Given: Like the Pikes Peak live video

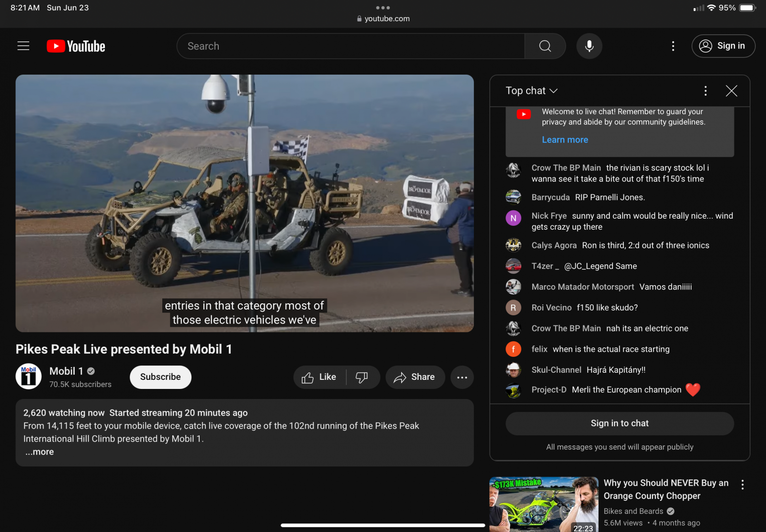Looking at the screenshot, I should tap(319, 377).
